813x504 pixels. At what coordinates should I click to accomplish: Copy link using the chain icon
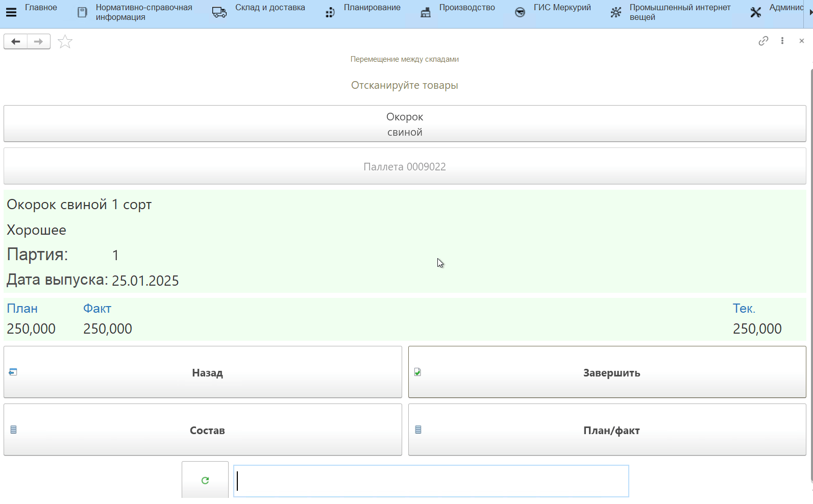pyautogui.click(x=763, y=41)
